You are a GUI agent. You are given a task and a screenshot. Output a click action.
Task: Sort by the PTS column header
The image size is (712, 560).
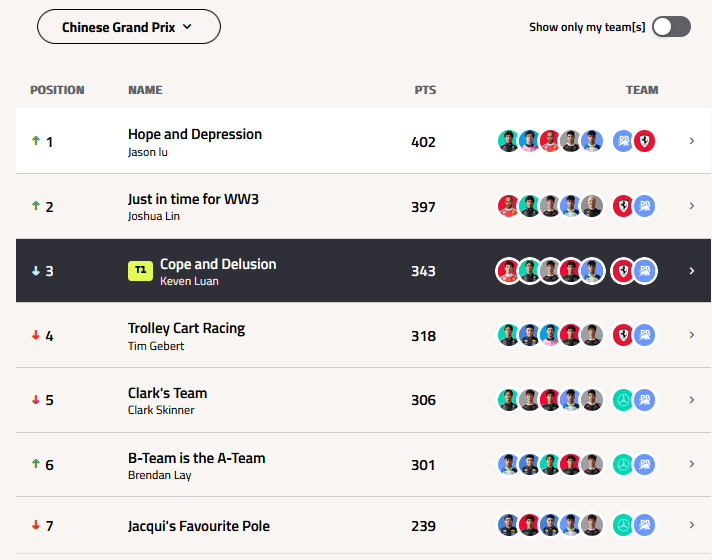[425, 90]
